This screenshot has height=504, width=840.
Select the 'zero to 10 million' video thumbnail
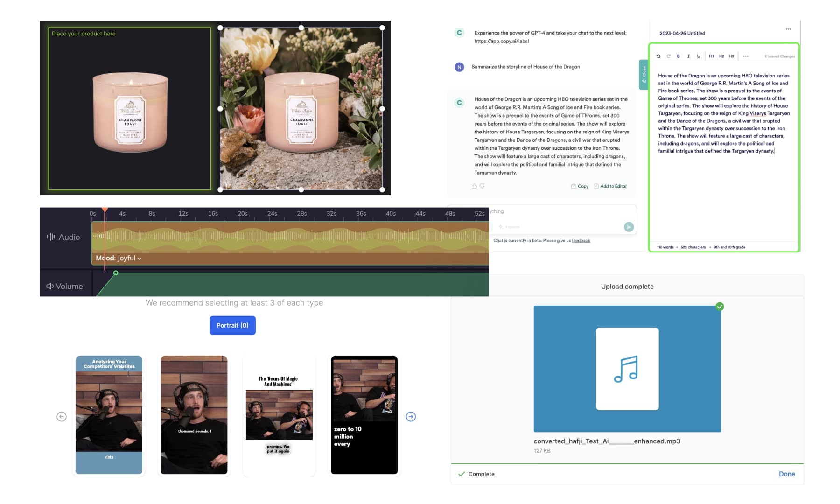[x=364, y=415]
